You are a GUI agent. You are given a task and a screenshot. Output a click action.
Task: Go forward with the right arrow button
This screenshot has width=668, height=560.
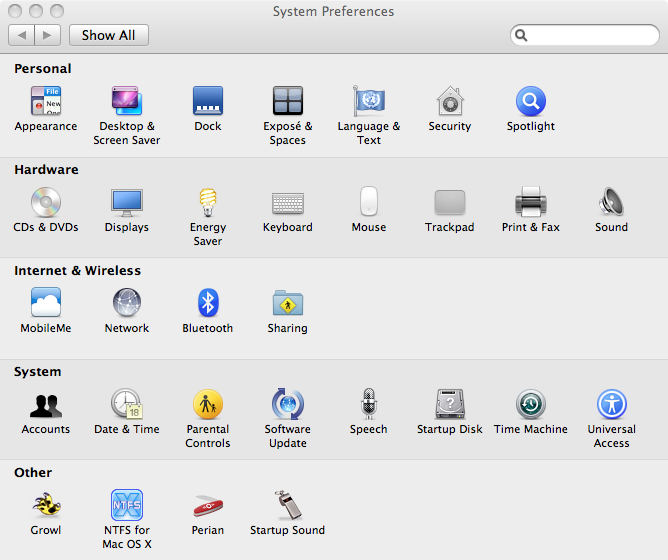click(x=47, y=35)
